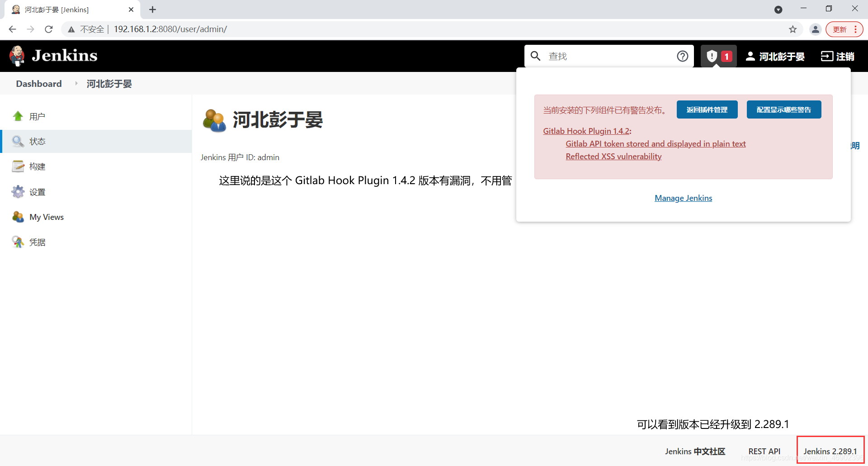Click the 河北彭于晏 page heading

(x=278, y=120)
